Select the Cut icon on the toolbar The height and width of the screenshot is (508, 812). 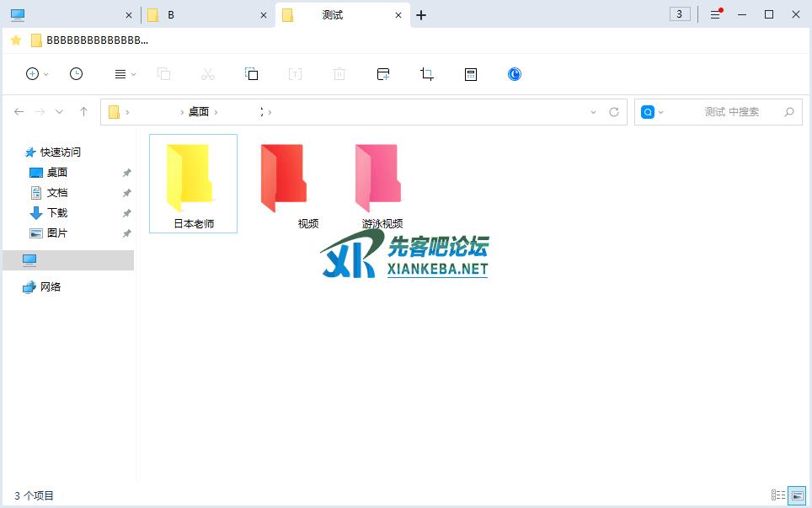pos(208,74)
